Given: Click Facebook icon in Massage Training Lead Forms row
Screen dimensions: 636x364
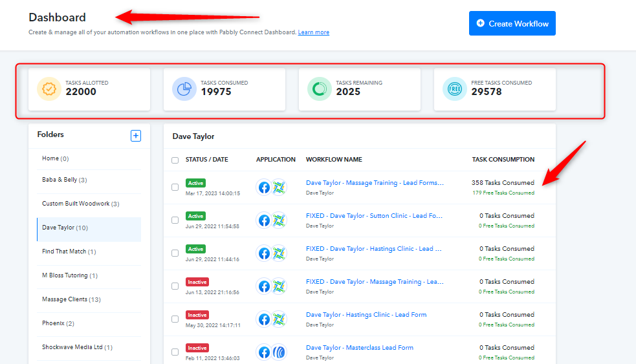Looking at the screenshot, I should point(264,187).
